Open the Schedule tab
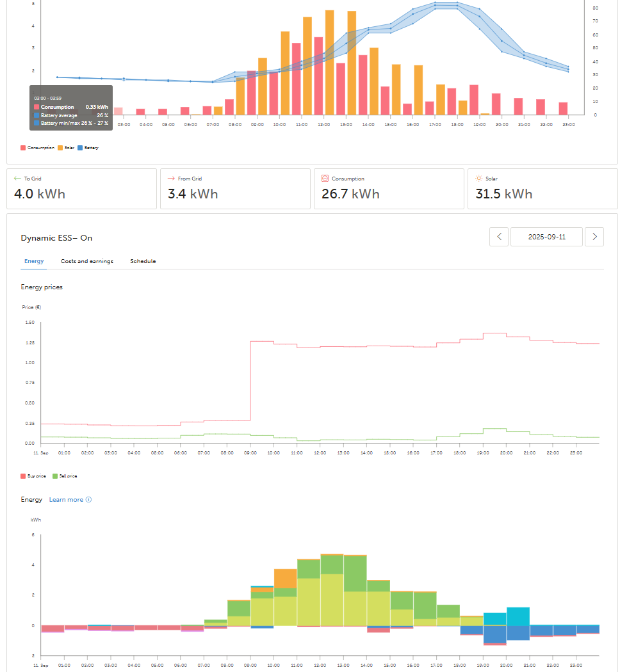The height and width of the screenshot is (672, 620). [143, 261]
